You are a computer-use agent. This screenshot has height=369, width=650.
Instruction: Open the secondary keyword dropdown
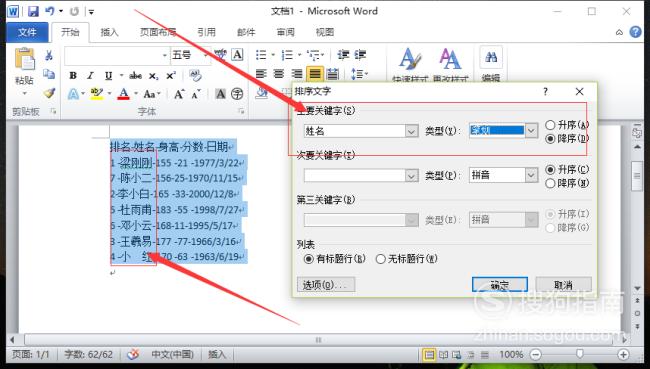click(x=411, y=176)
